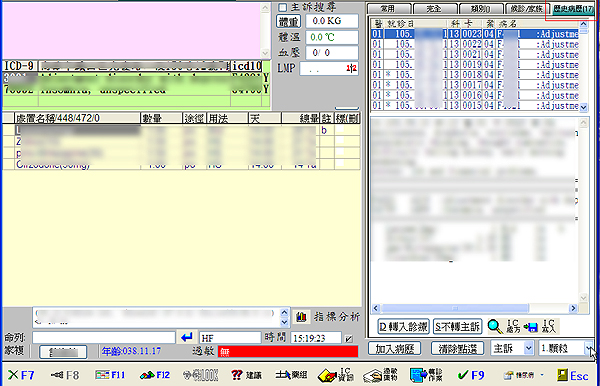Open the 1.顆粒 dropdown list
Image resolution: width=600 pixels, height=386 pixels.
pos(588,348)
